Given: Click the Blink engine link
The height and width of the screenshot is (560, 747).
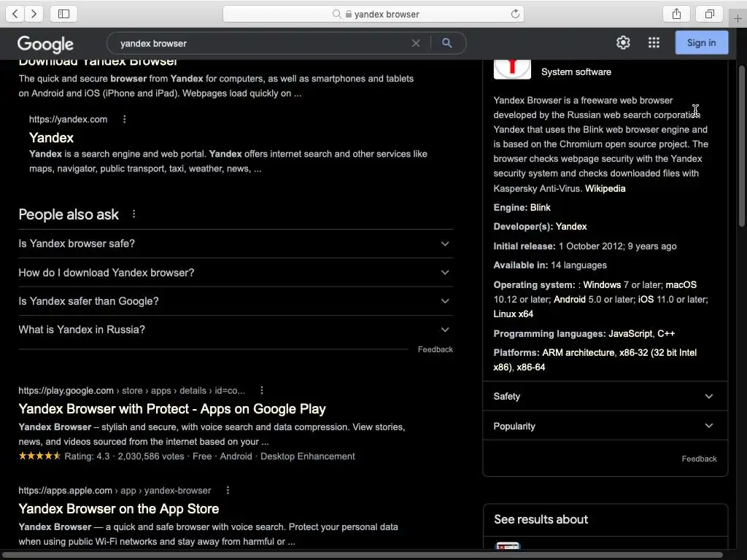Looking at the screenshot, I should click(x=541, y=208).
